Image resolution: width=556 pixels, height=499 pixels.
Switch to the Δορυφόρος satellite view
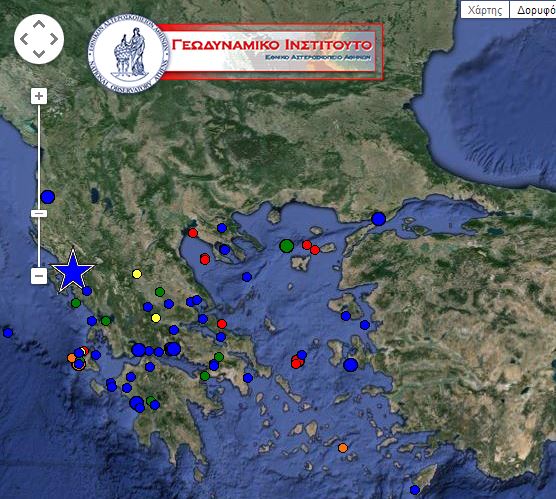[534, 10]
